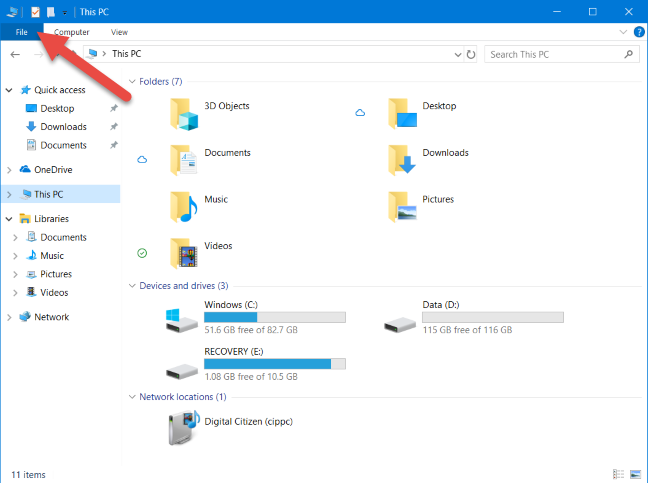648x483 pixels.
Task: Click Data (D:) capacity usage bar
Action: (x=493, y=317)
